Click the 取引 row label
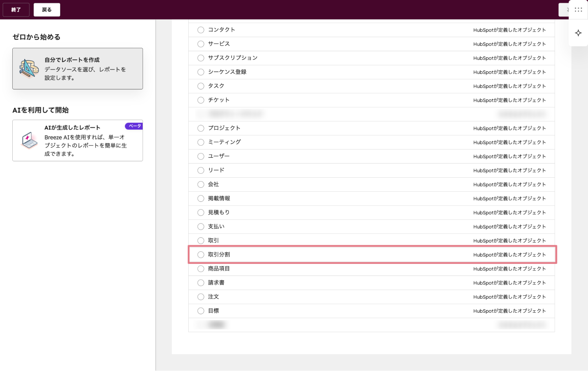This screenshot has height=371, width=588. (213, 241)
